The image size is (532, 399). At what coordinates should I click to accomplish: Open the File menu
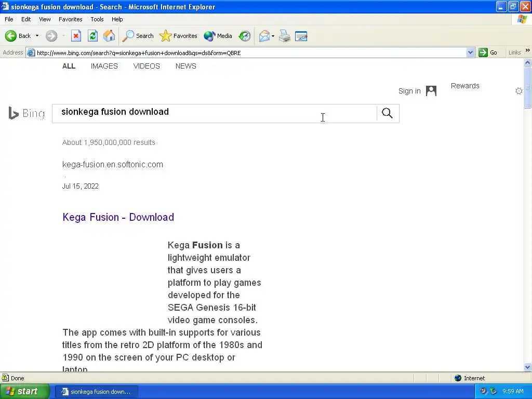[9, 19]
